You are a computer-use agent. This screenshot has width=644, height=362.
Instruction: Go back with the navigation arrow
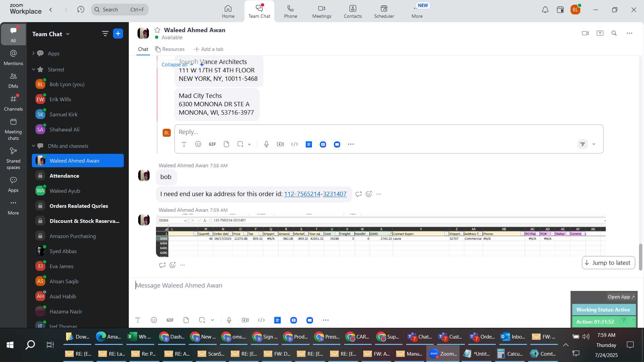(51, 9)
